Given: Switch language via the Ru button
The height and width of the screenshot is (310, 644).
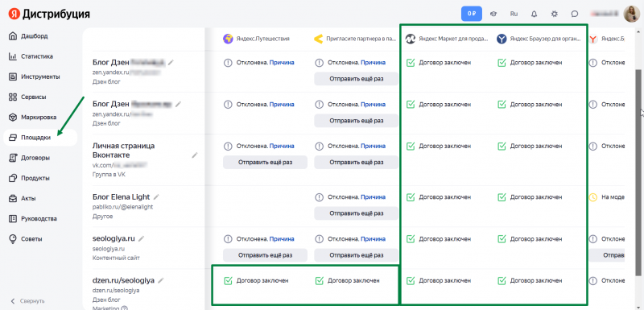Looking at the screenshot, I should click(514, 14).
